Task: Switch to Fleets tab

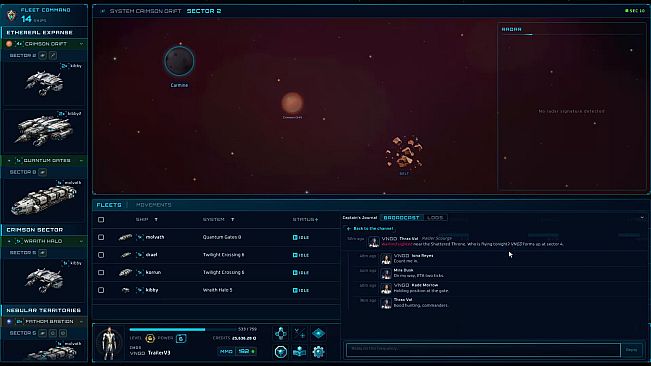Action: pyautogui.click(x=109, y=205)
